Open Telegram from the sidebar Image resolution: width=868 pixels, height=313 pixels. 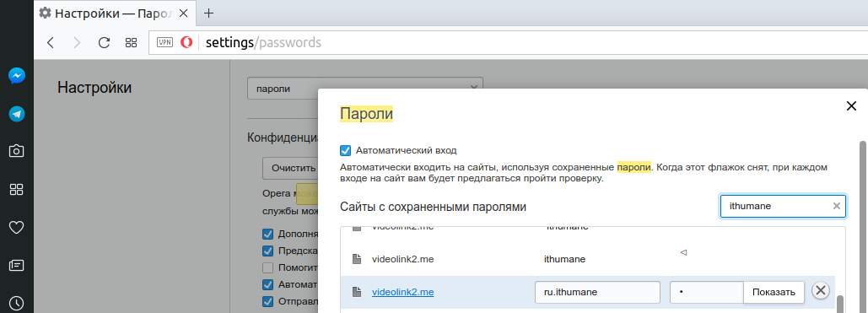(x=17, y=114)
